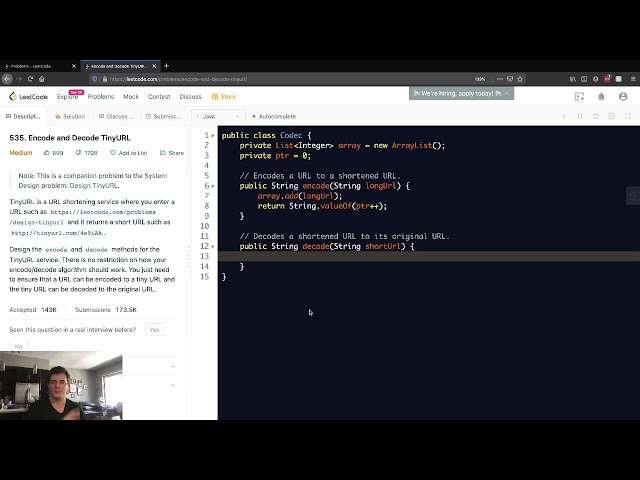This screenshot has height=480, width=640.
Task: Open the Firefox library icon
Action: (573, 79)
